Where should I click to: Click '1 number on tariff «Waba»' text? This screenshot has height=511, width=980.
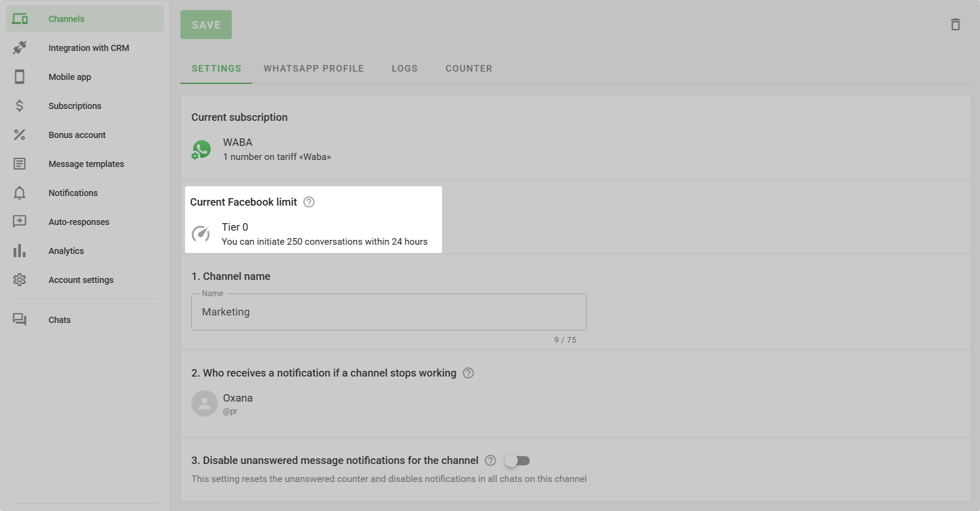(x=277, y=157)
